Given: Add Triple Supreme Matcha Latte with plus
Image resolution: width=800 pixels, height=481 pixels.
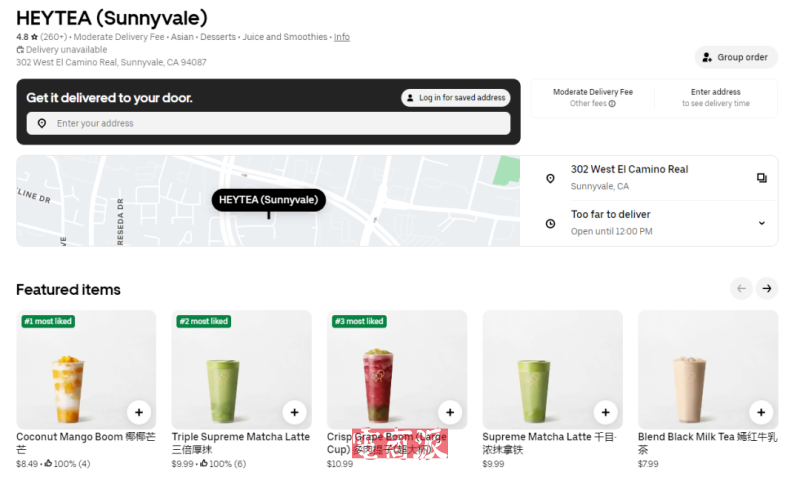Looking at the screenshot, I should [x=294, y=412].
